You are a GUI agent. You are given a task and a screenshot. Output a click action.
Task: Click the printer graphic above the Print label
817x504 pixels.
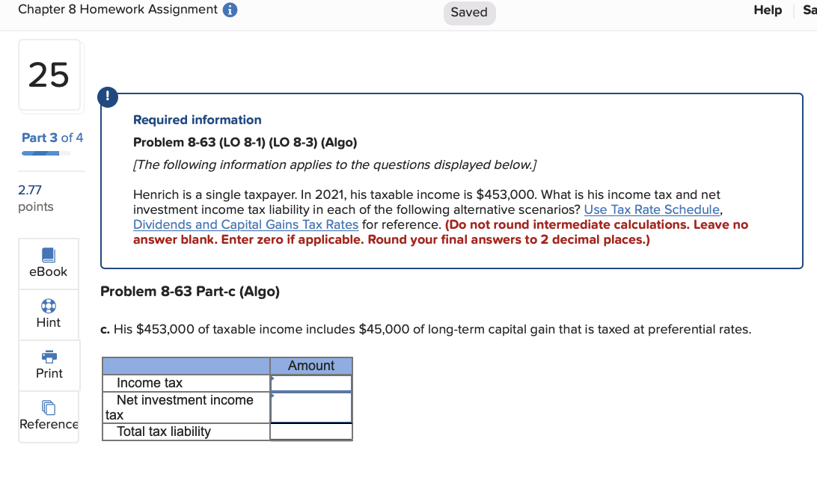tap(48, 357)
